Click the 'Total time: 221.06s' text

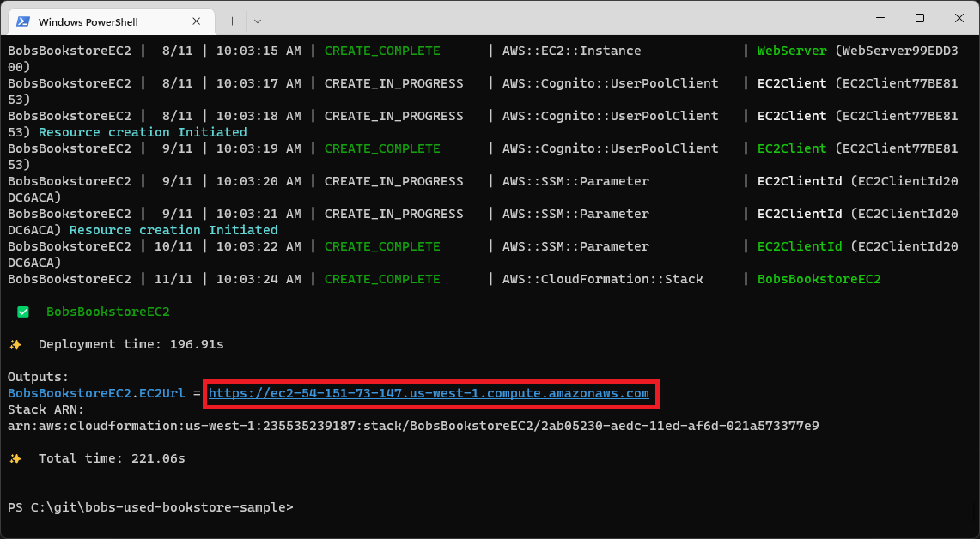pos(112,458)
